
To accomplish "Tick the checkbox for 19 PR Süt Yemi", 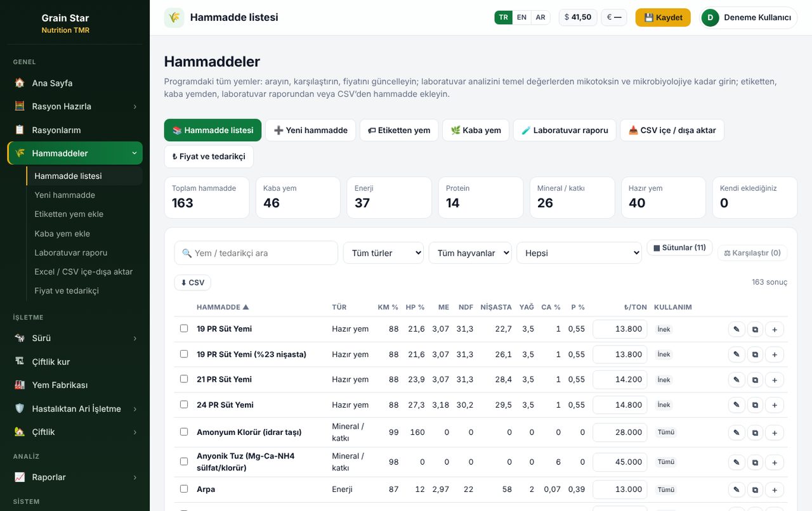I will pyautogui.click(x=184, y=328).
